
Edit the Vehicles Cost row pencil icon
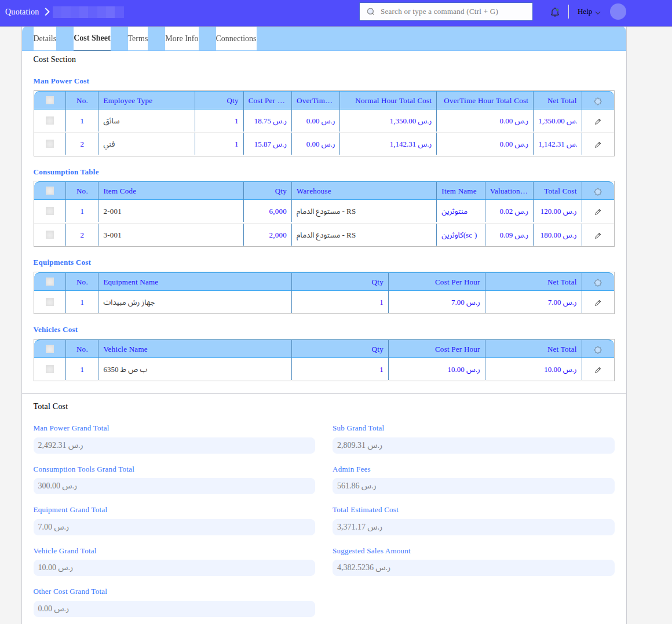(x=597, y=370)
